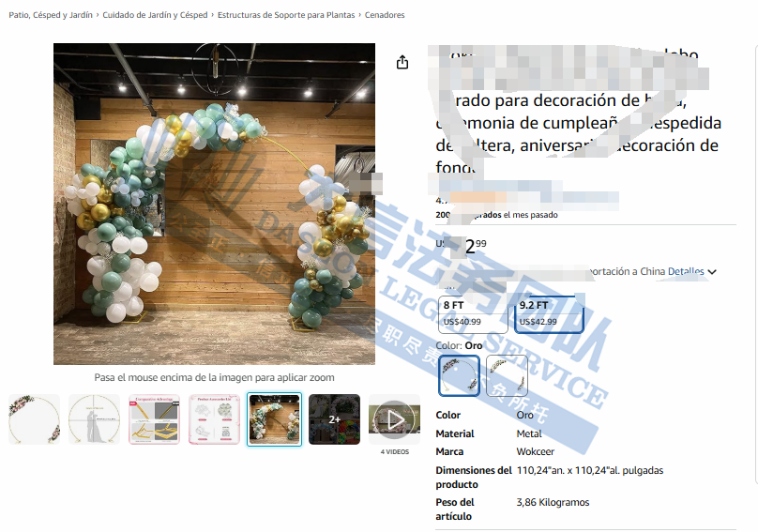Screen dimensions: 758x532
Task: Pick the second color swatch option
Action: point(507,375)
